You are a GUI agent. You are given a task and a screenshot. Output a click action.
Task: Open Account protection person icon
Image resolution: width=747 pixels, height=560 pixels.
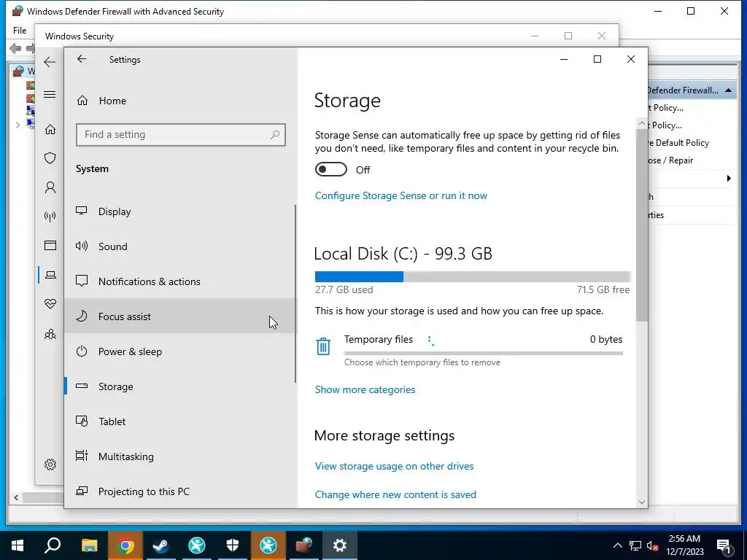(50, 187)
